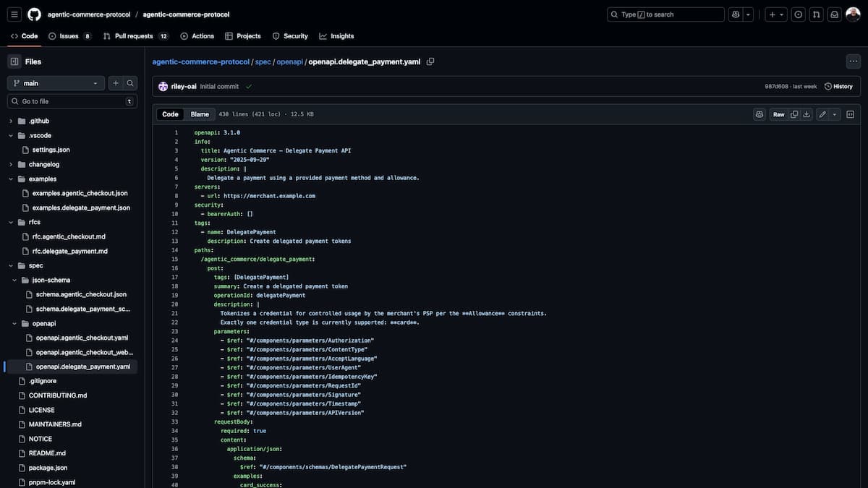Click the pencil edit file icon
This screenshot has width=868, height=488.
coord(822,114)
